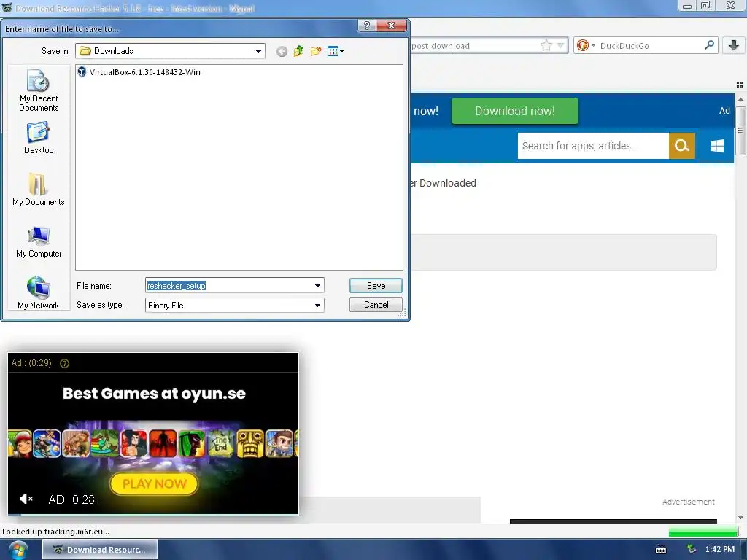
Task: Open the bookmark star dropdown arrow
Action: pos(561,46)
